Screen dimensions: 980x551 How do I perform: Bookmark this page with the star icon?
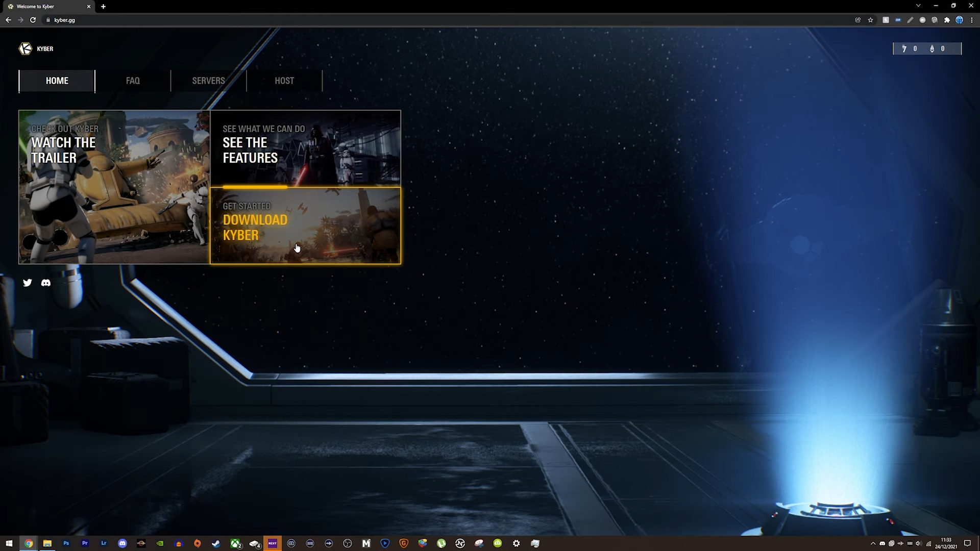click(x=871, y=20)
